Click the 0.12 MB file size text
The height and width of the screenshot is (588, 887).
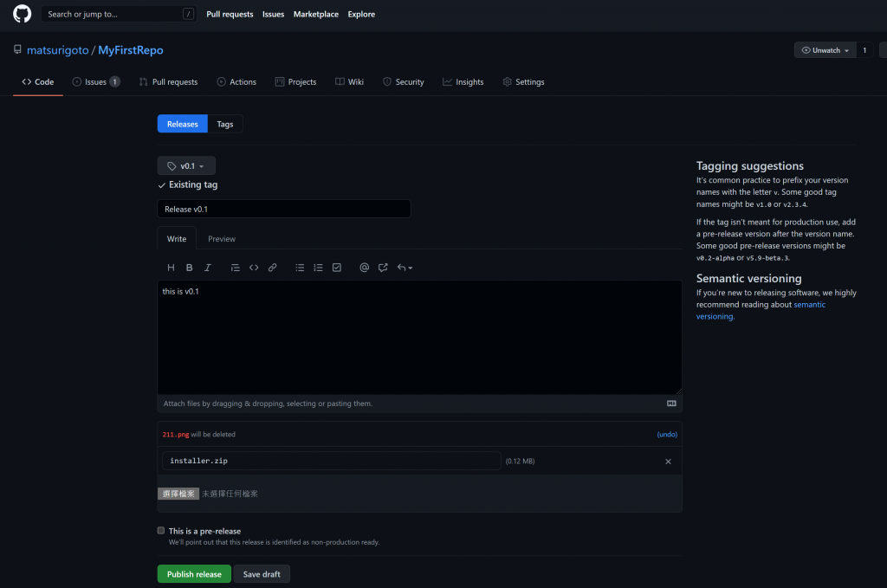click(520, 462)
